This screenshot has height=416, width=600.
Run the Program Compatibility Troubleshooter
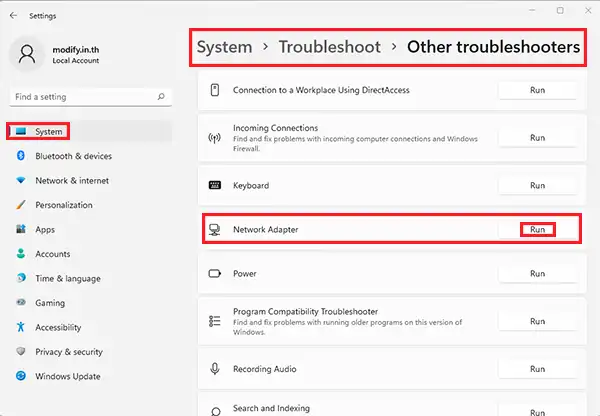click(x=537, y=321)
